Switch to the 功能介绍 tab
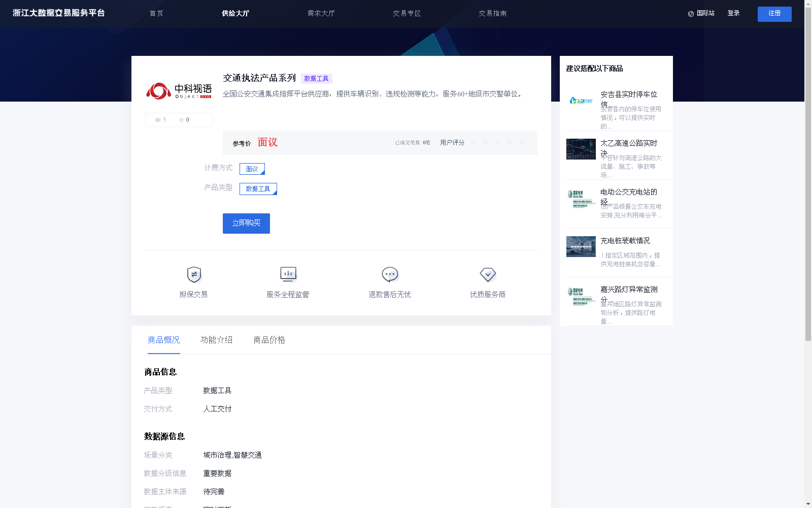This screenshot has width=812, height=508. coord(217,340)
